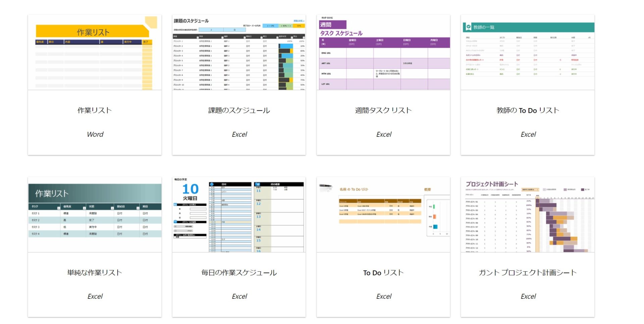The width and height of the screenshot is (644, 324).
Task: Click the yellow 95% legend swatch
Action: (299, 26)
